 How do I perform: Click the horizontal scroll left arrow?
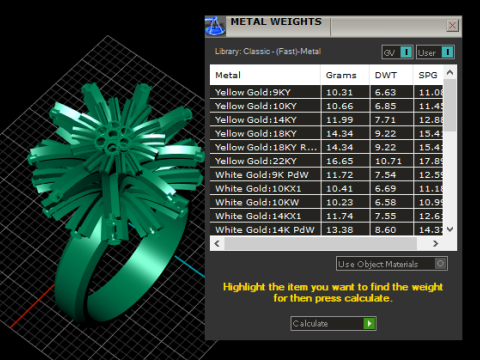pyautogui.click(x=217, y=244)
